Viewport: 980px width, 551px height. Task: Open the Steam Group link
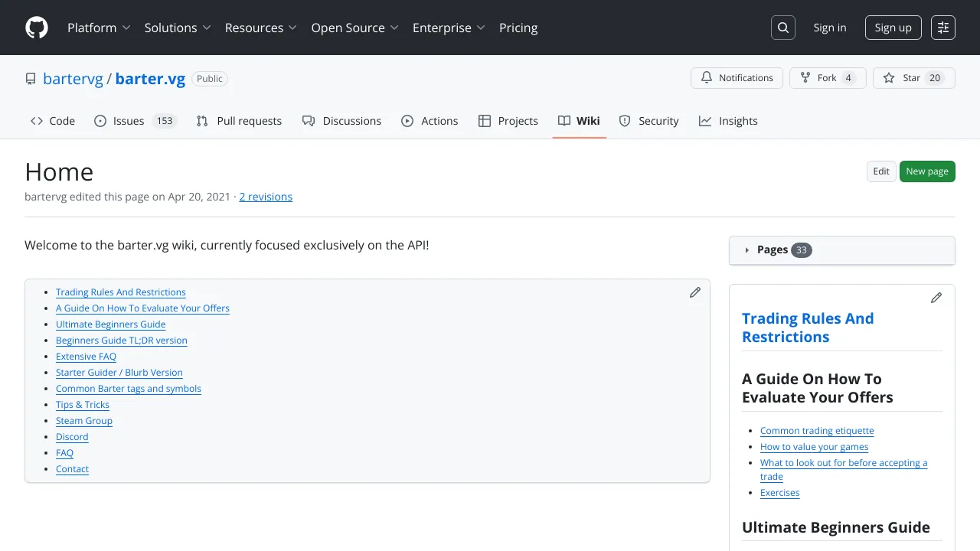point(84,421)
